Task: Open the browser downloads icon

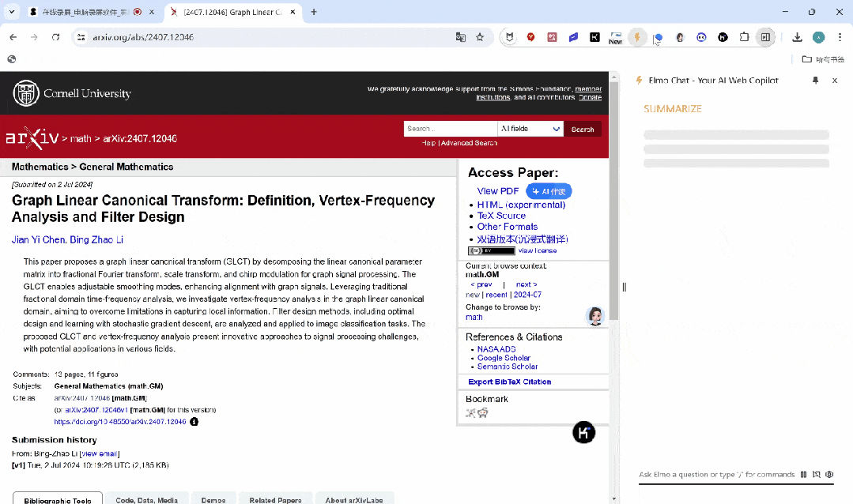Action: pos(797,37)
